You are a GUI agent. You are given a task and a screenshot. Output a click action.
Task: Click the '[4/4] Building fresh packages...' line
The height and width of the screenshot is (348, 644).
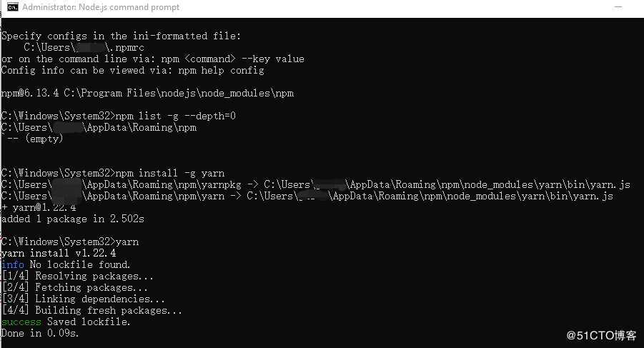click(91, 311)
